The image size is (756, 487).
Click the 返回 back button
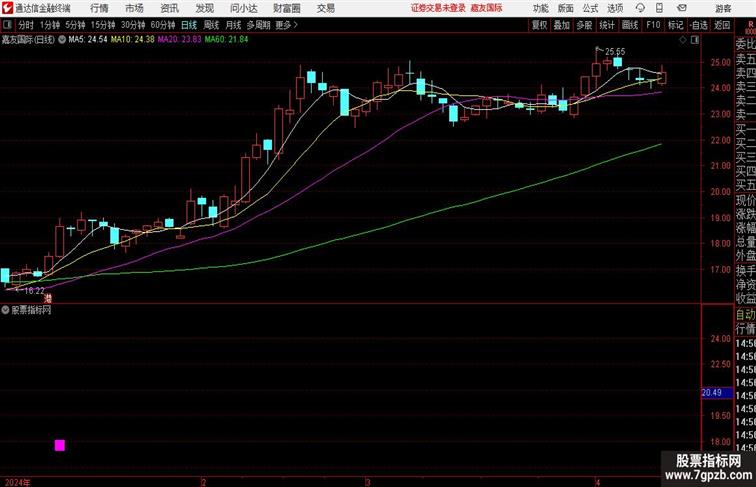click(722, 25)
